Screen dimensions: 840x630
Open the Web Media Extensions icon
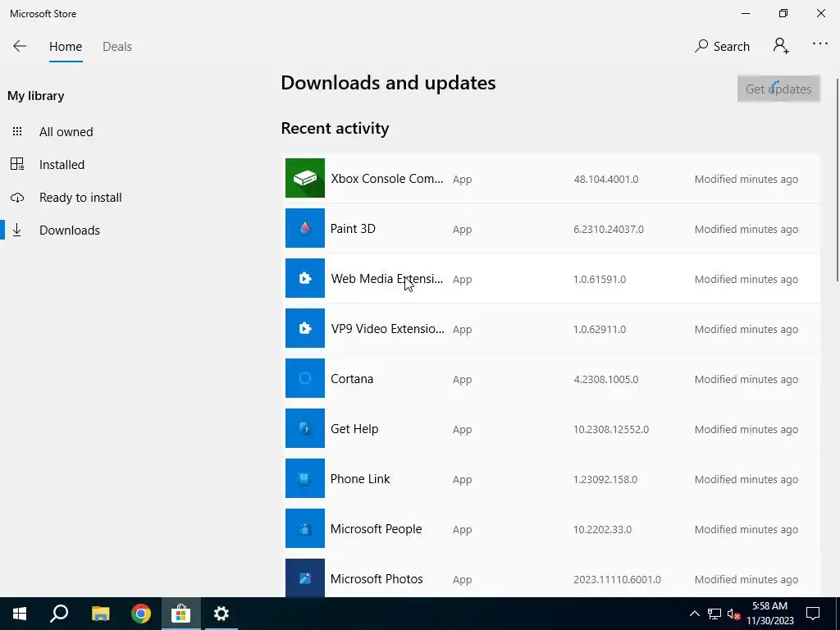(x=305, y=278)
